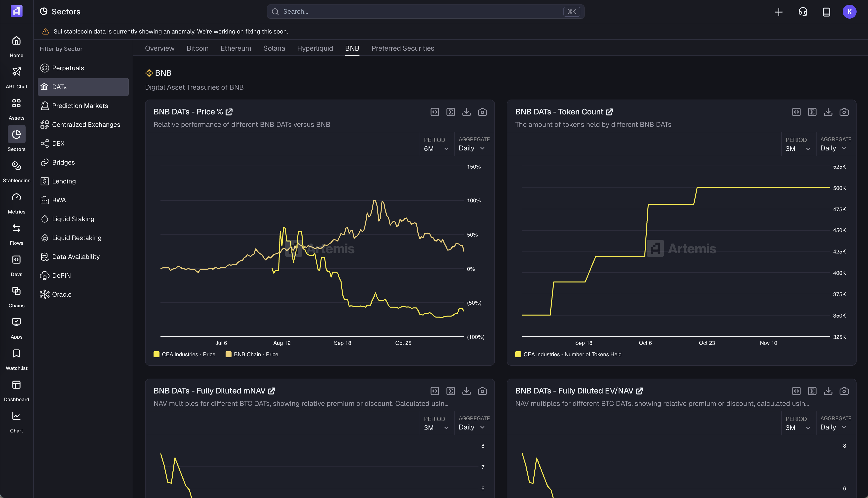Download BNB DATs Price % chart data
Viewport: 868px width, 498px height.
click(x=466, y=112)
